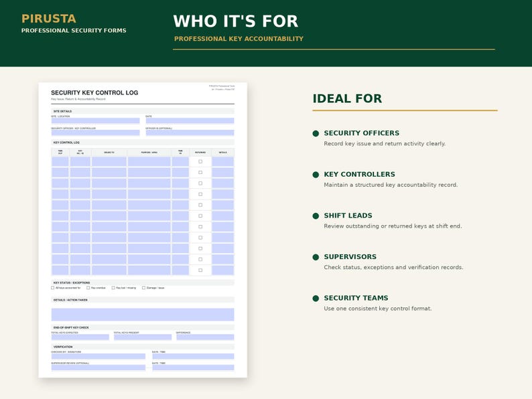532x399 pixels.
Task: Click the Site / Location input field
Action: click(95, 121)
